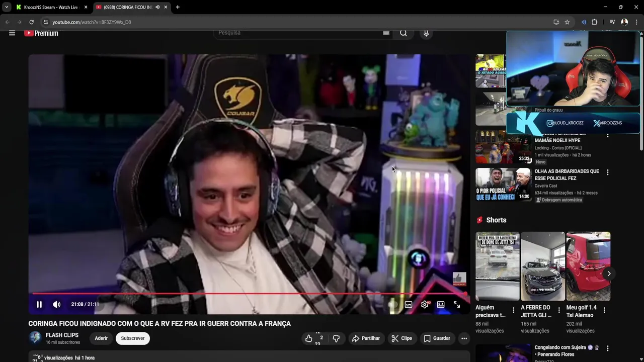Click the Aderir join button

tap(101, 338)
